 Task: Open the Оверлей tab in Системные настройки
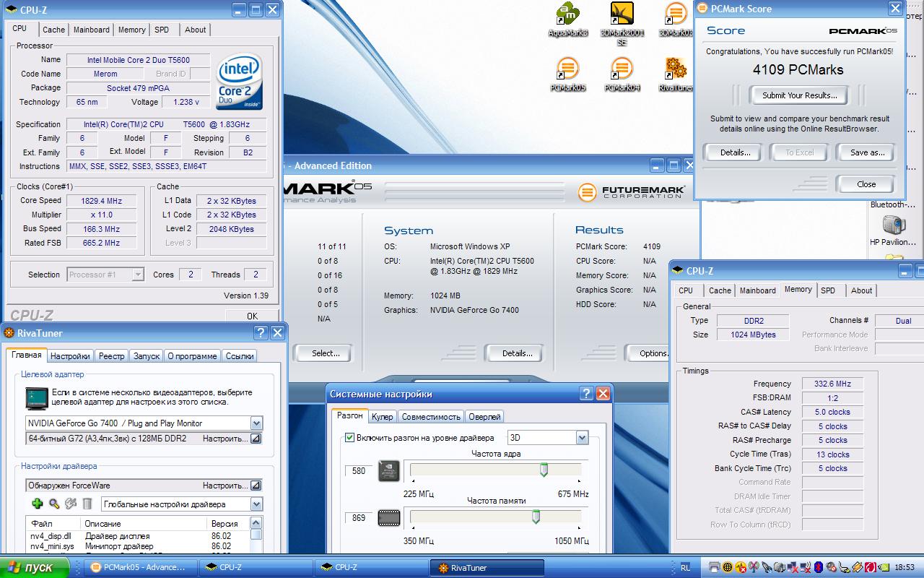point(484,417)
